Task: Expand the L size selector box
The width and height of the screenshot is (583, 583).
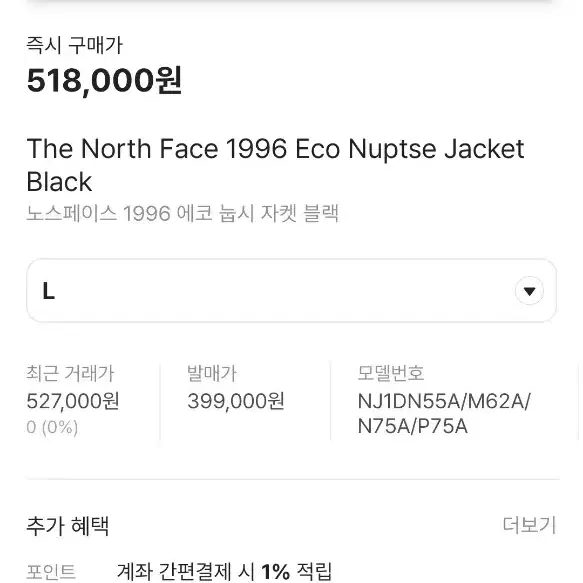Action: (292, 291)
